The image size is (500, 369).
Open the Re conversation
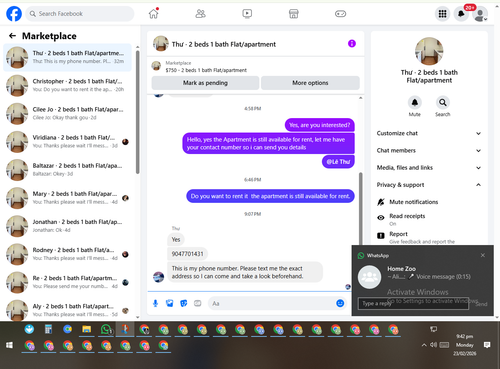tap(68, 282)
